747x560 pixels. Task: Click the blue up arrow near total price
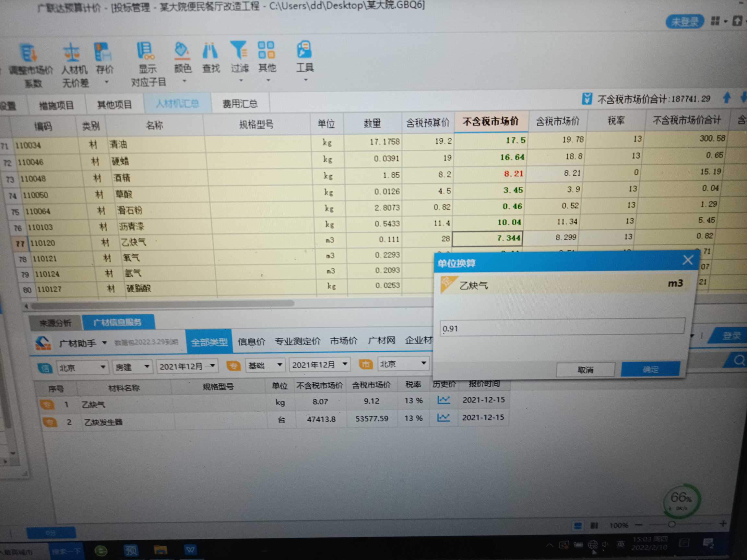727,98
